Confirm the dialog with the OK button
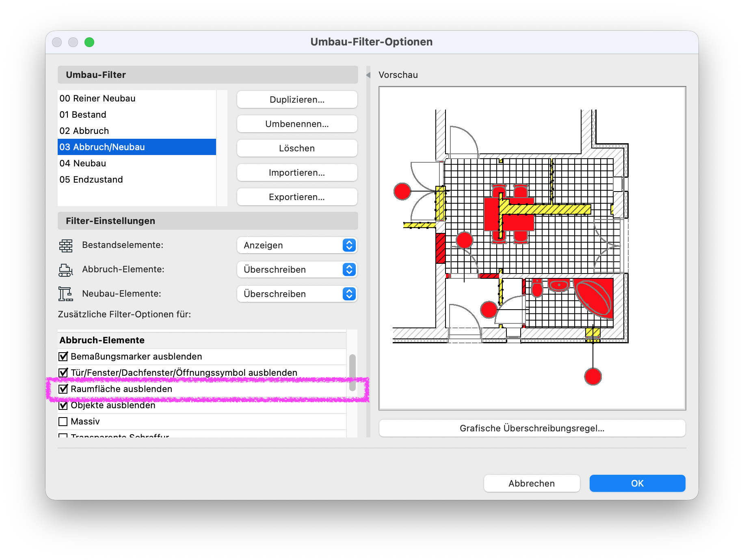Screen dimensions: 744x560 [637, 483]
